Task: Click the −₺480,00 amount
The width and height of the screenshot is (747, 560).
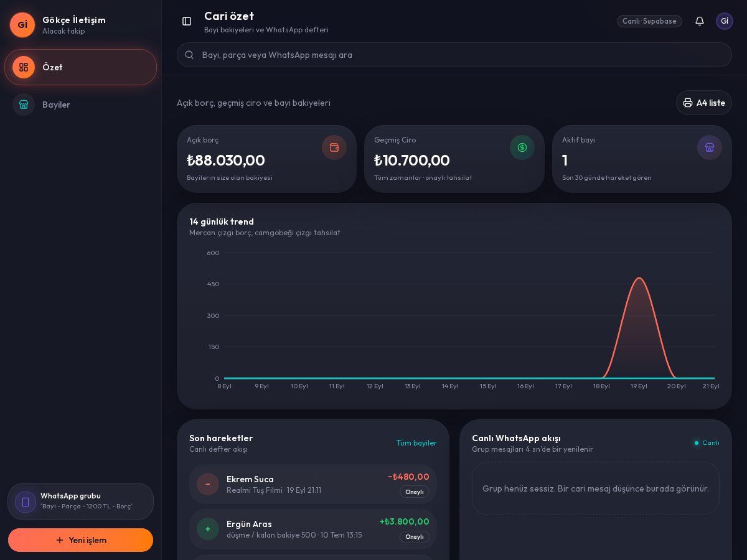Action: click(408, 477)
